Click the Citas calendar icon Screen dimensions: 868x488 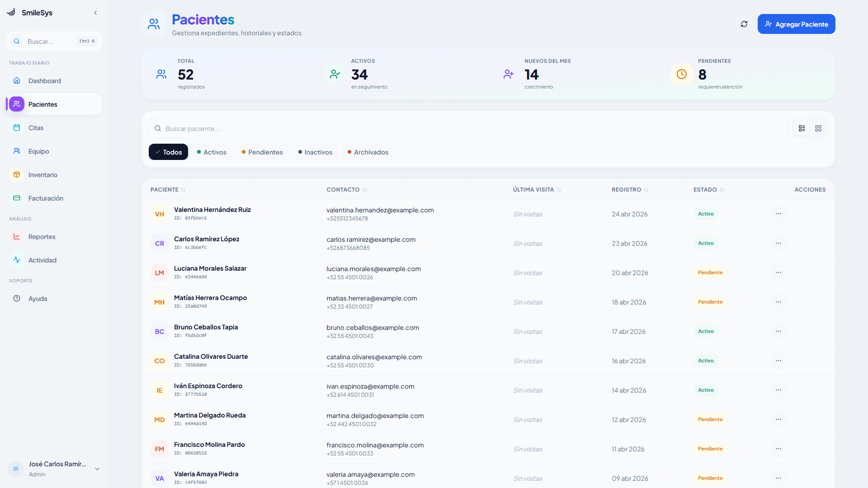17,127
